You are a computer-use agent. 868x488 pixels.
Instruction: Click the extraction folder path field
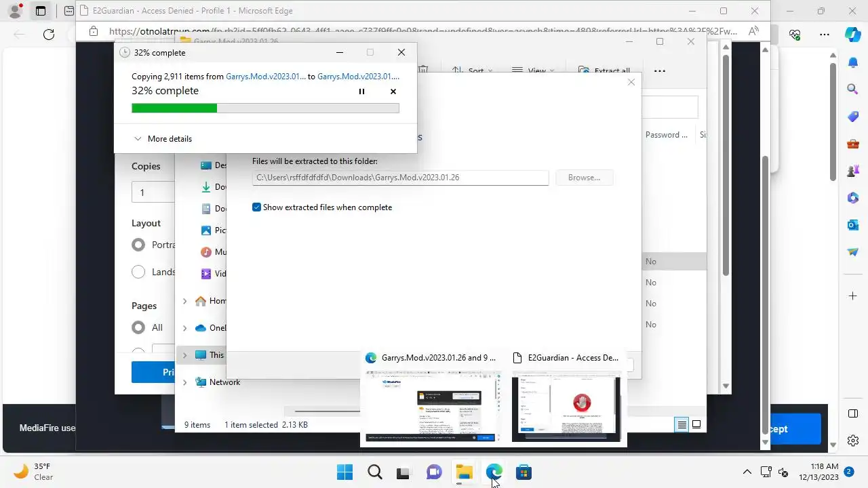click(400, 178)
